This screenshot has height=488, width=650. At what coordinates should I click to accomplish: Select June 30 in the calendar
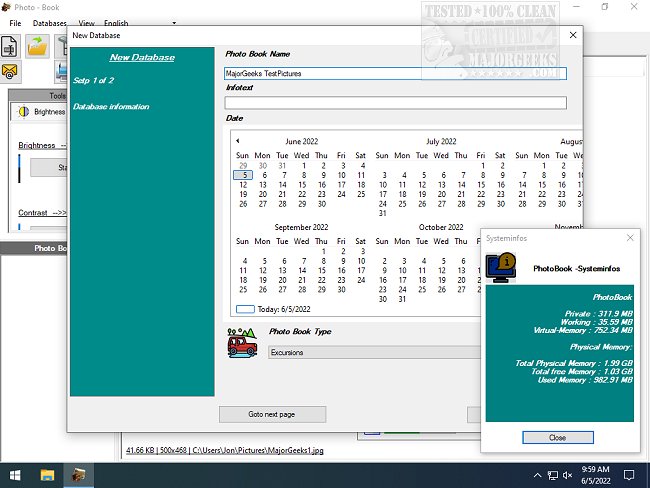pos(322,204)
